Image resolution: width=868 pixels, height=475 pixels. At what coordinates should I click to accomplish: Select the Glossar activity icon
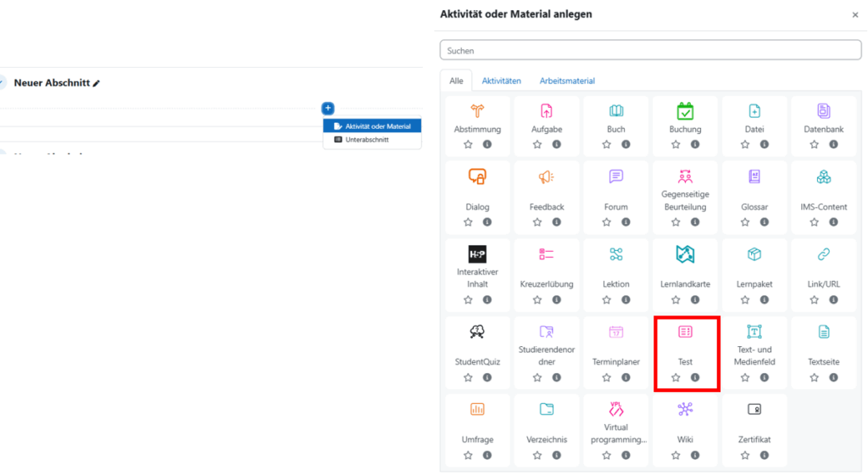[754, 176]
